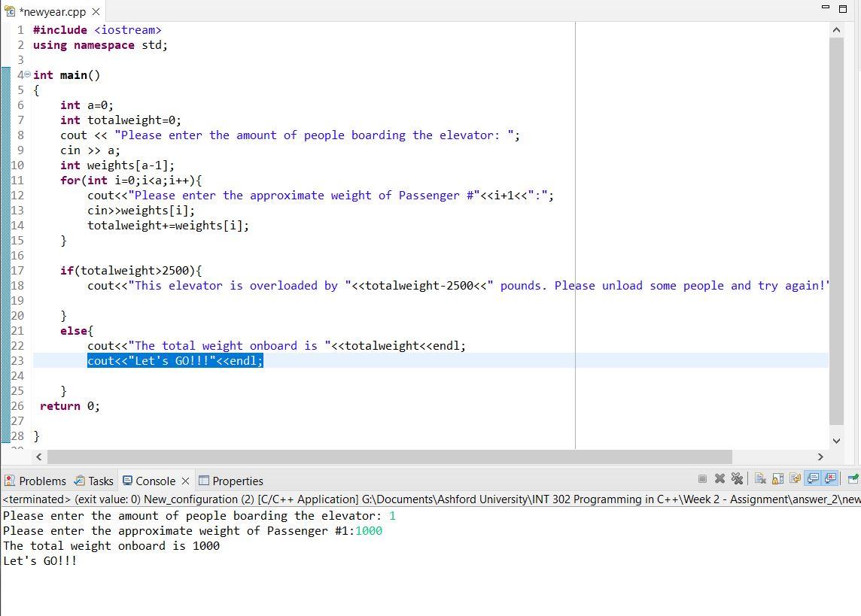
Task: Click the Tasks tab icon
Action: point(80,481)
